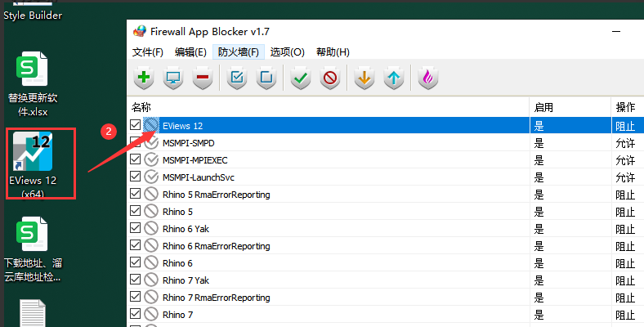The width and height of the screenshot is (644, 327).
Task: Click the allow status icon of MSMPI-LaunchSvc
Action: click(x=151, y=177)
